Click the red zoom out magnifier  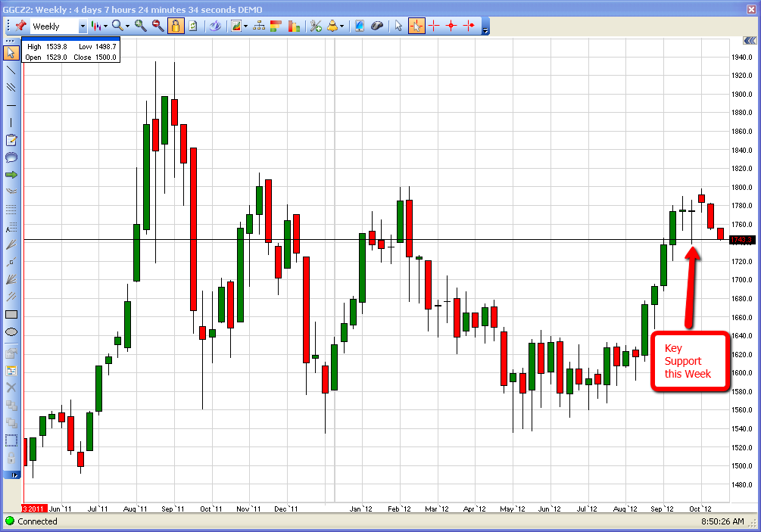click(x=158, y=26)
